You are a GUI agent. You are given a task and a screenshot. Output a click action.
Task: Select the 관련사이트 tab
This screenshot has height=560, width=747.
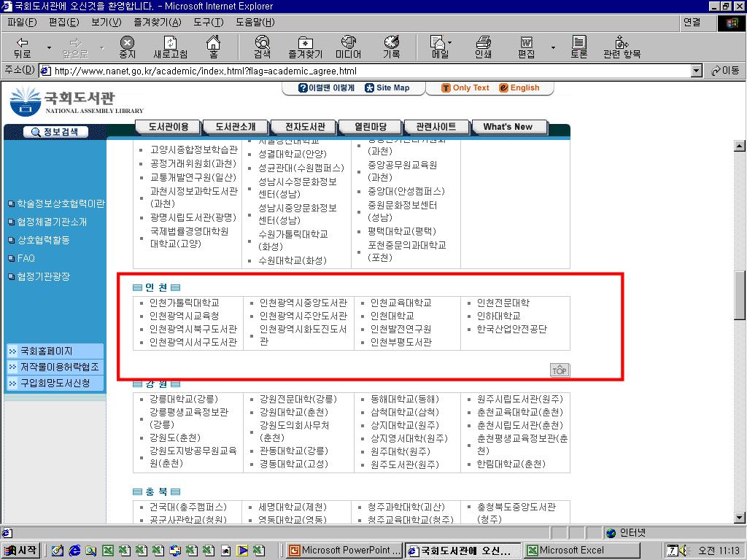(436, 127)
